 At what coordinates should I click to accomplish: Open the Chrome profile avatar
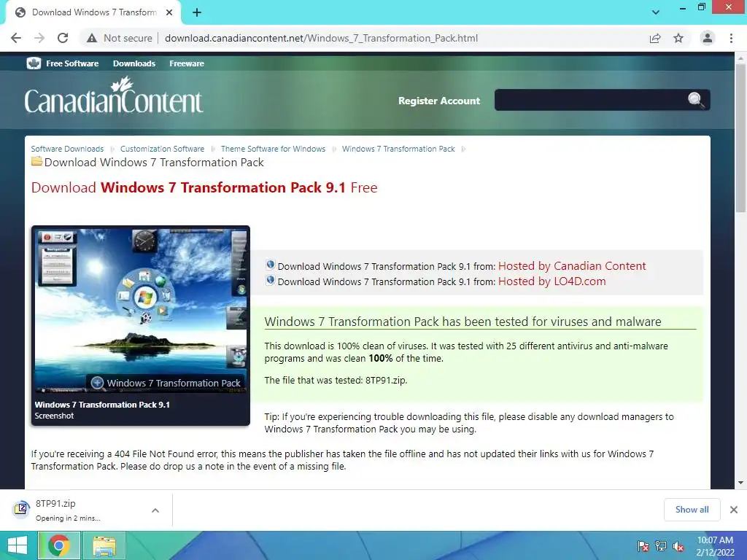[x=708, y=38]
